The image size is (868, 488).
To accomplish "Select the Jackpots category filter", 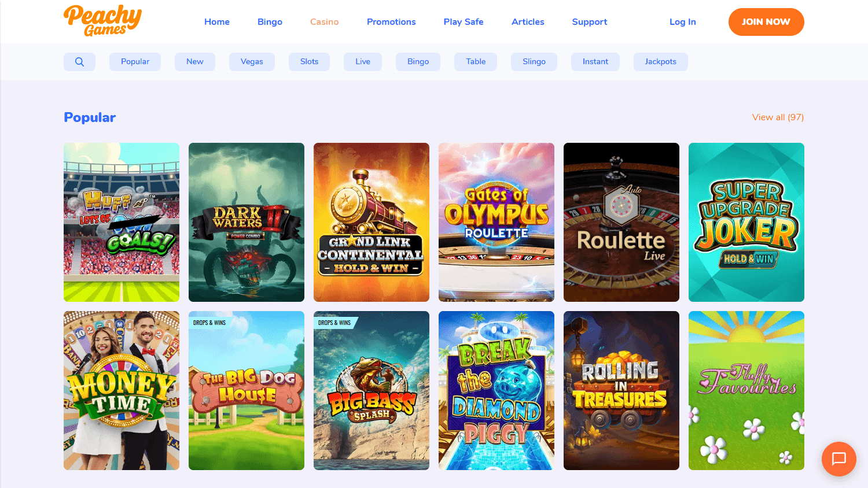I will [x=661, y=62].
